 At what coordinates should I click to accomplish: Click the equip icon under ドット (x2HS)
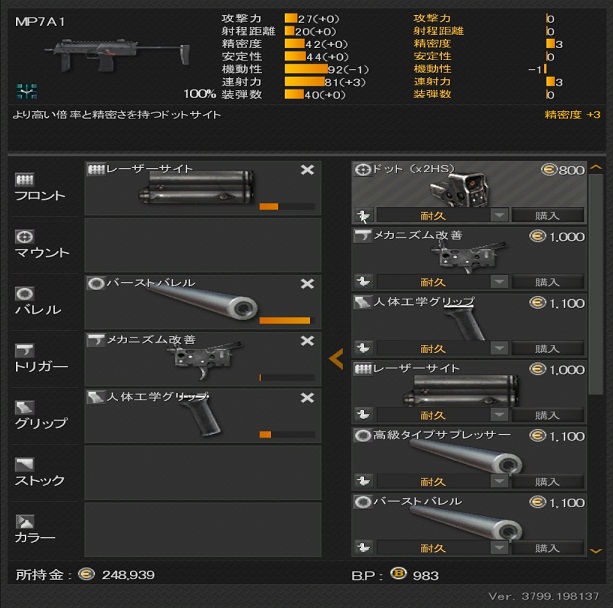click(364, 215)
